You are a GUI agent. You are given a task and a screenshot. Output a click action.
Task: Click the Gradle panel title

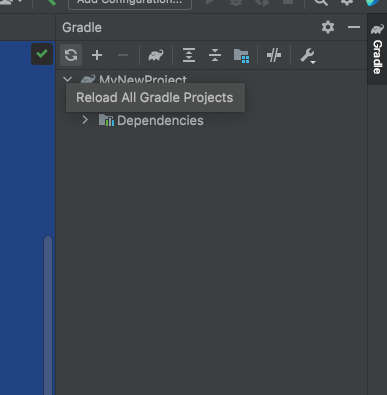click(x=82, y=28)
